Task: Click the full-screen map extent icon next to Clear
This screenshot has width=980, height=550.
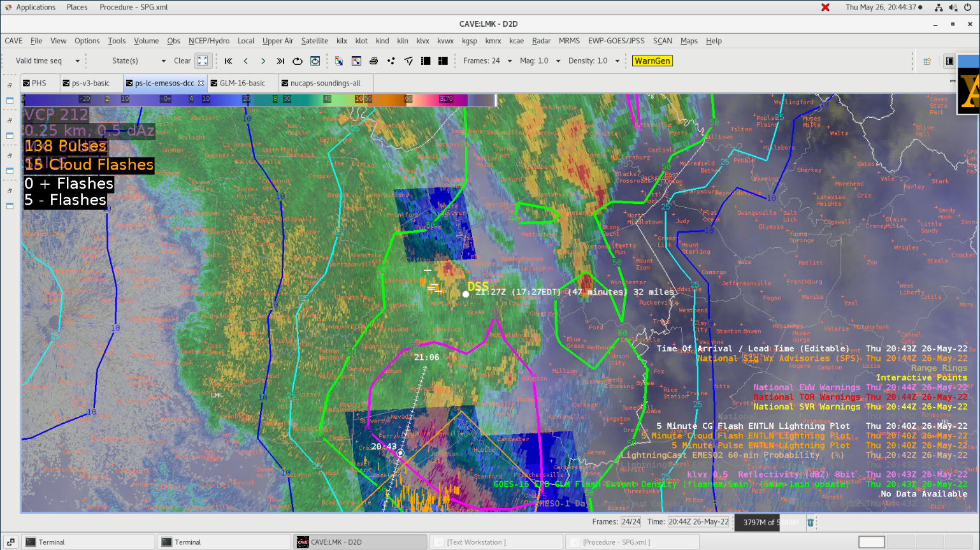Action: 203,61
